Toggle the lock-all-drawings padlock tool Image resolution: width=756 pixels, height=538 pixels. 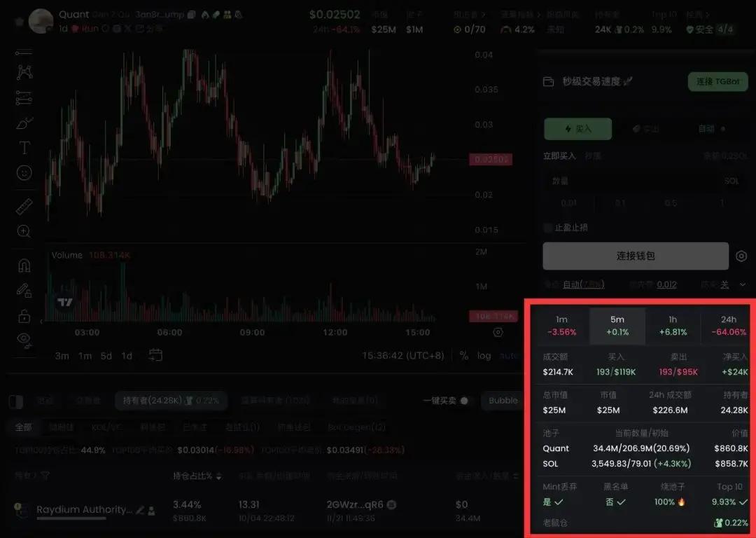pos(24,316)
